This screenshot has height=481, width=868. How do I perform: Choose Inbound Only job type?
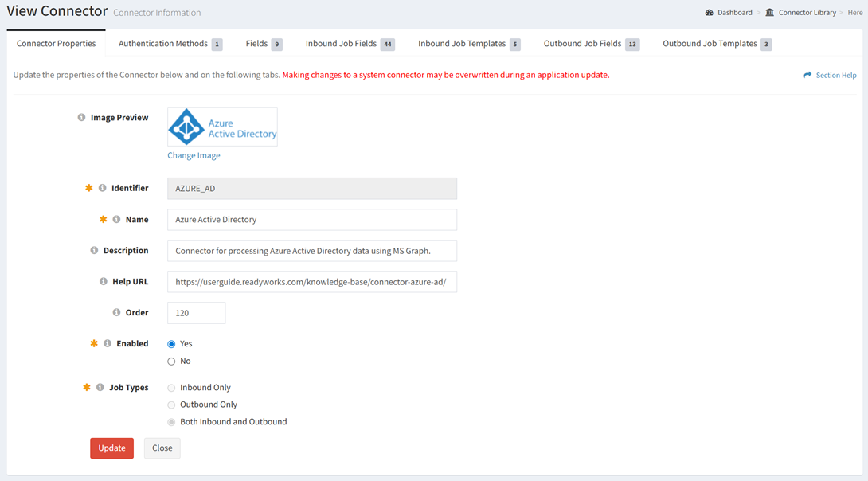click(171, 388)
